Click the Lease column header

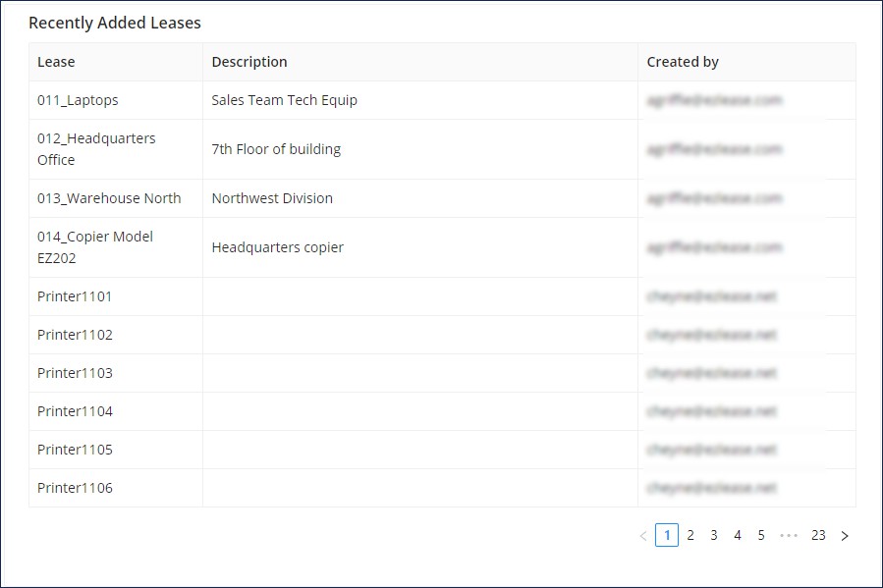pyautogui.click(x=56, y=62)
